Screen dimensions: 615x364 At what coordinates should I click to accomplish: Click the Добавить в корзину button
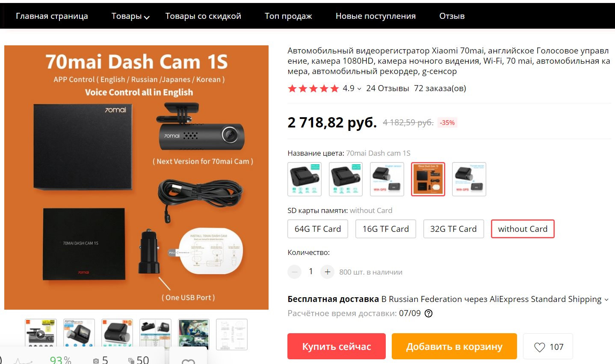454,346
